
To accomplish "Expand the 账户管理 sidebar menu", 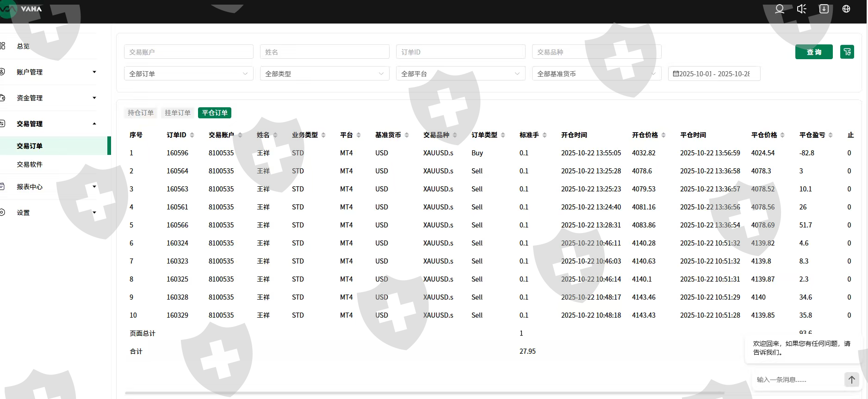I will pyautogui.click(x=56, y=72).
